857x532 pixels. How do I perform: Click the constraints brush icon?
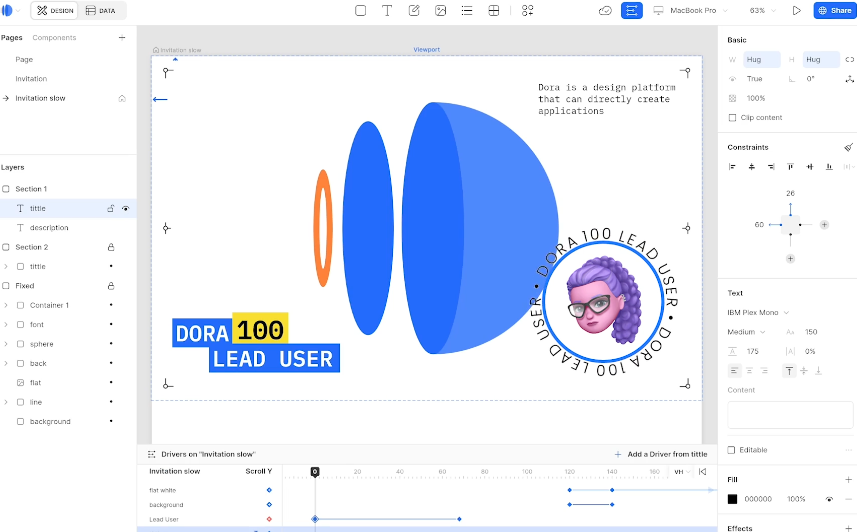(x=848, y=147)
